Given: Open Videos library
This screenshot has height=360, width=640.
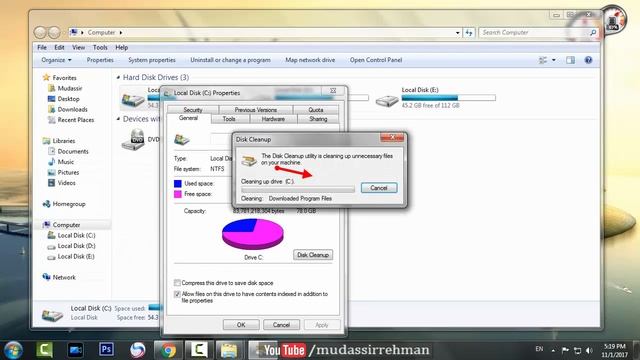Looking at the screenshot, I should (66, 183).
